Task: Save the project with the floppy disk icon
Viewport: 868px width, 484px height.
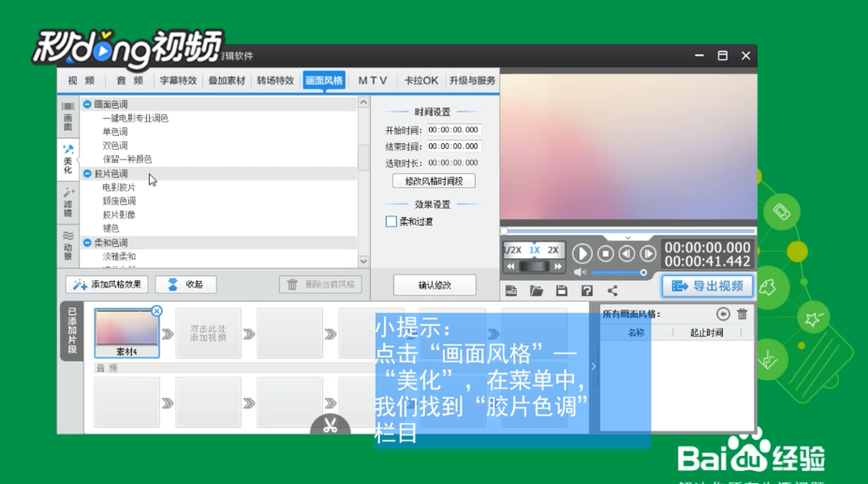Action: [561, 291]
